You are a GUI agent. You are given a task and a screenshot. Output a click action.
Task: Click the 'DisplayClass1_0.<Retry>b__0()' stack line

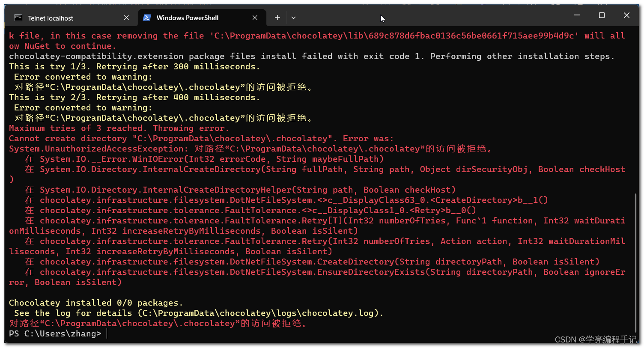point(250,210)
